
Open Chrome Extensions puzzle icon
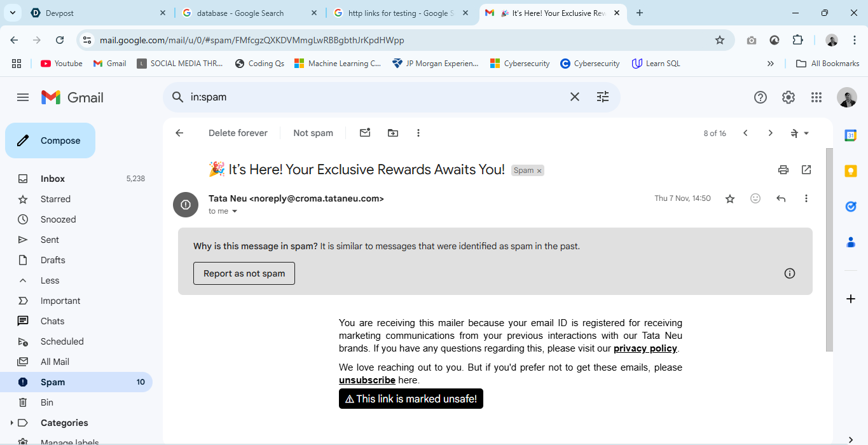tap(797, 40)
